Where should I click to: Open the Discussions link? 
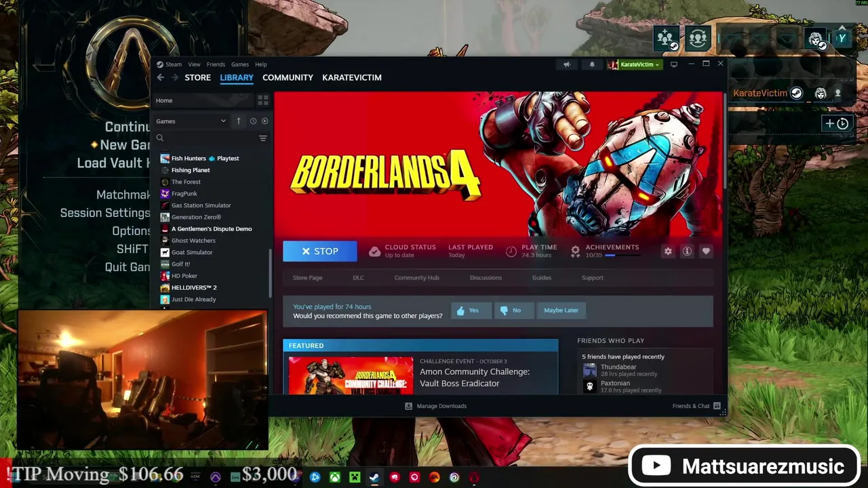pyautogui.click(x=486, y=278)
